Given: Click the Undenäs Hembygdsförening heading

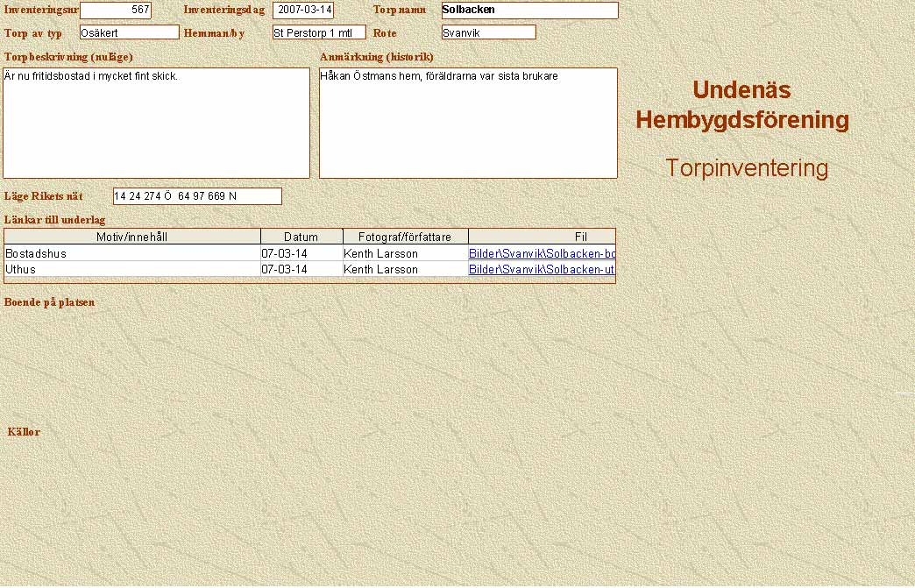Looking at the screenshot, I should tap(742, 104).
